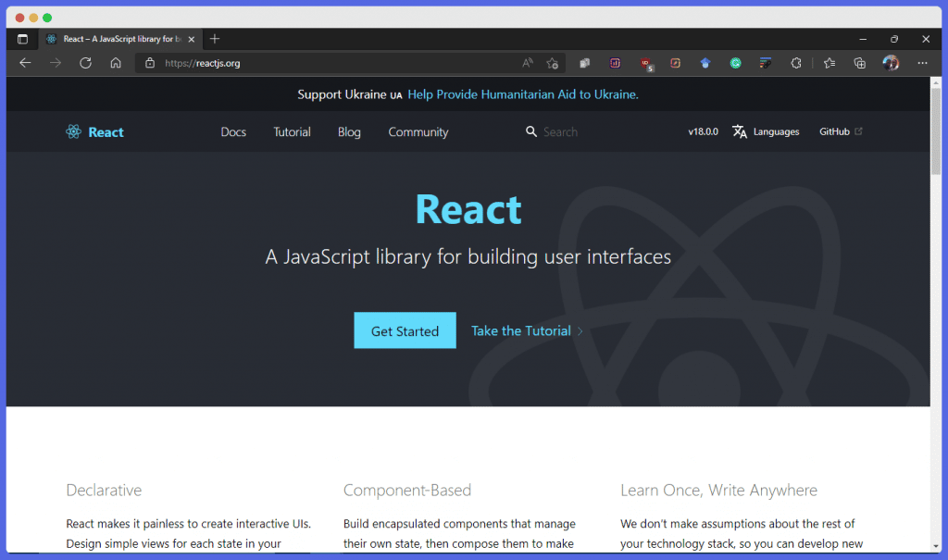Open the colorful striped link extension icon
The height and width of the screenshot is (560, 948).
pos(766,63)
